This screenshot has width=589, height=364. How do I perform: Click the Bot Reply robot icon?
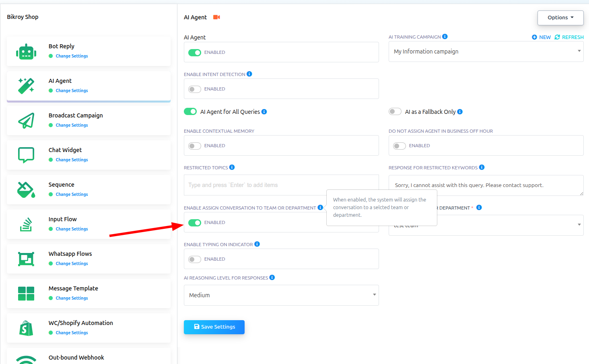click(26, 52)
